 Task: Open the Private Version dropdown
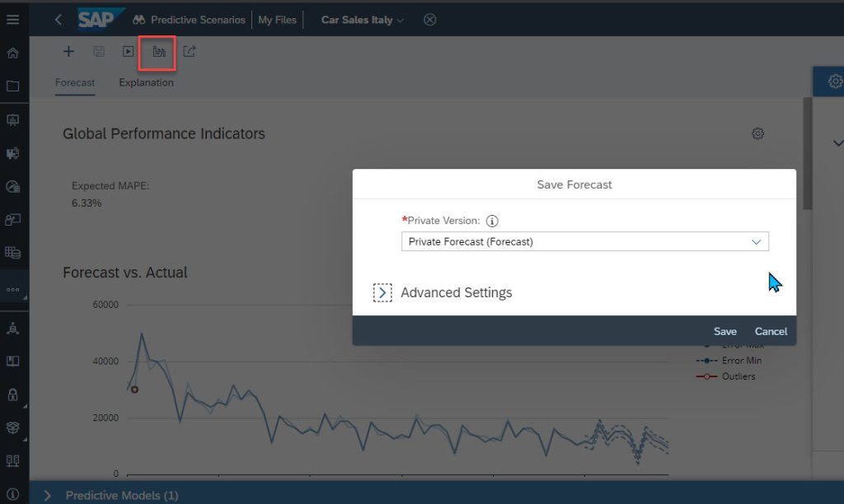click(585, 241)
